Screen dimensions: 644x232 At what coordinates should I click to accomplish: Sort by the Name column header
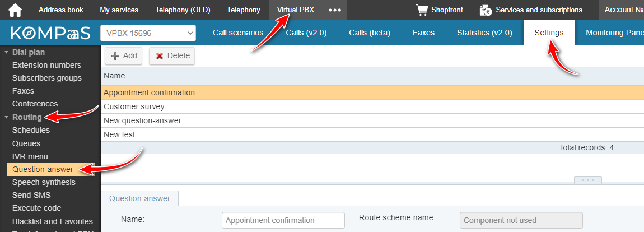(372, 76)
